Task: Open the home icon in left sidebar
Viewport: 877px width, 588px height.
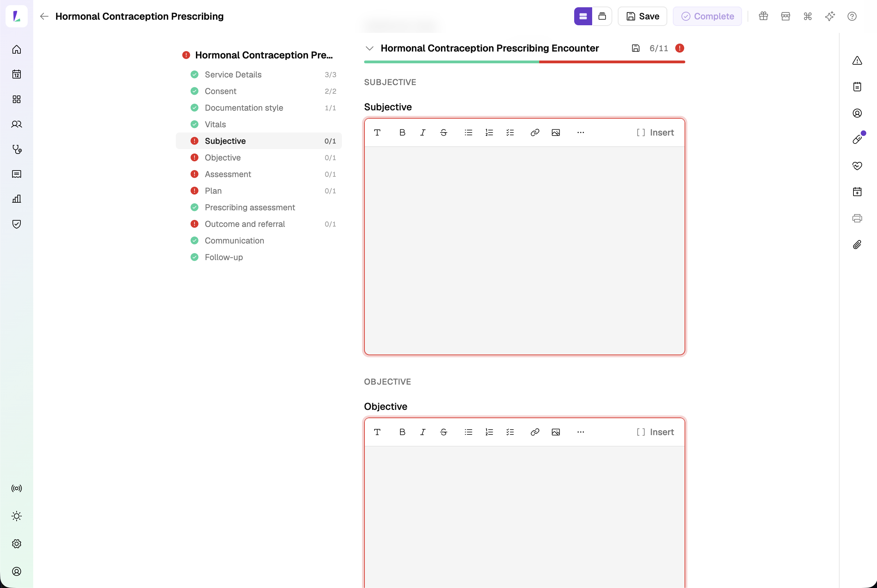Action: (x=17, y=49)
